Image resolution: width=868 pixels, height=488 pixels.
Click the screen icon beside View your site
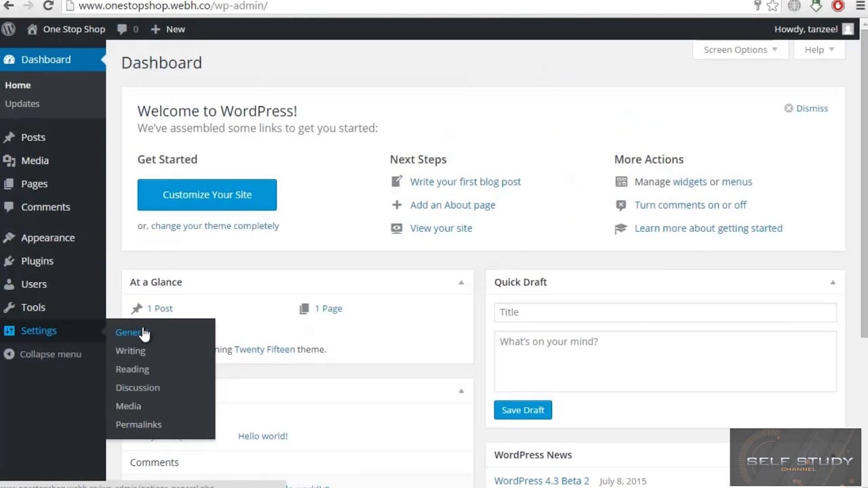point(397,228)
